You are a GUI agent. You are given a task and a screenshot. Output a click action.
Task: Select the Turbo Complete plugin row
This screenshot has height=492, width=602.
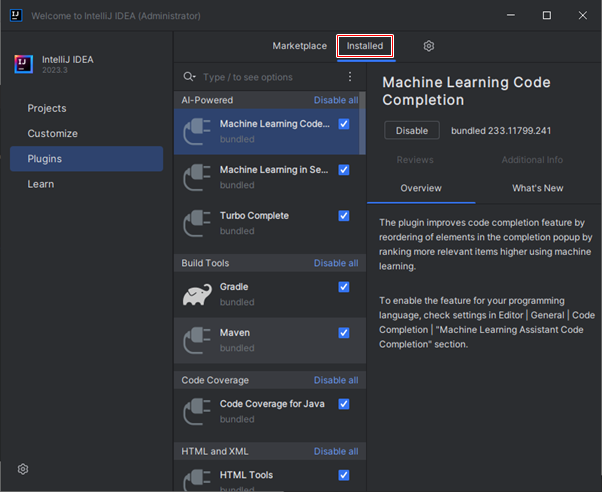pos(270,224)
